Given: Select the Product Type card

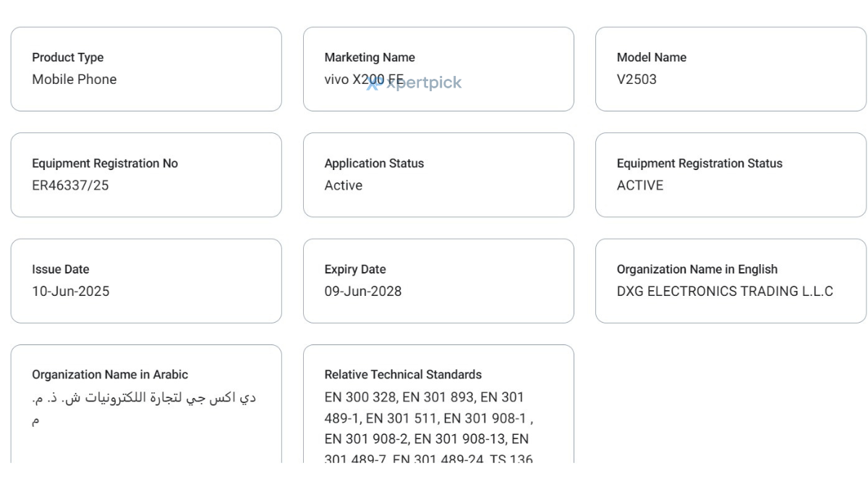Looking at the screenshot, I should (x=146, y=69).
